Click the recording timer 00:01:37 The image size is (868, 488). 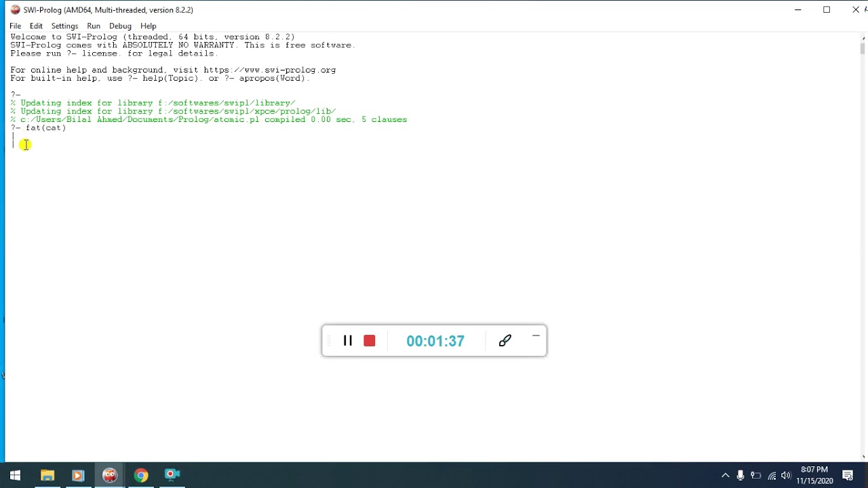[435, 341]
